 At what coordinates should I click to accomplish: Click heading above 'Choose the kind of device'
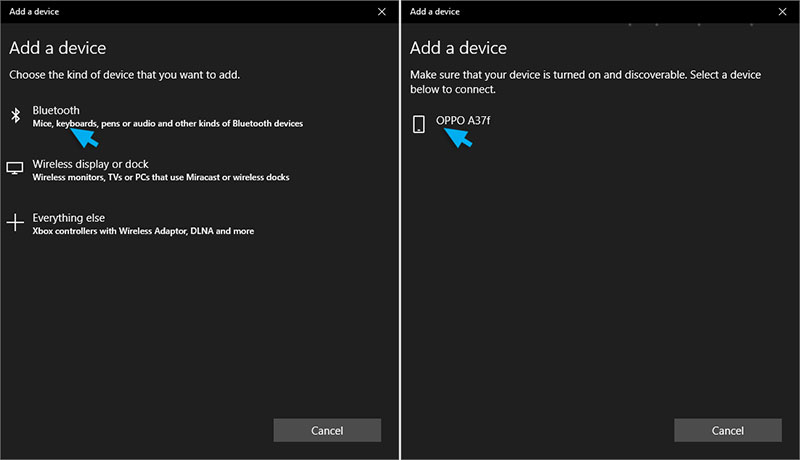point(57,48)
